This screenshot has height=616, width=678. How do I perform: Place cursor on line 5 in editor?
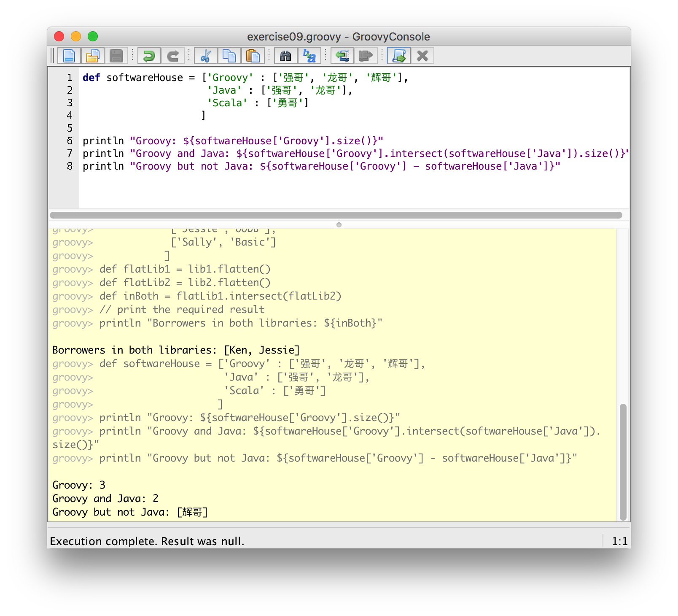tap(169, 128)
